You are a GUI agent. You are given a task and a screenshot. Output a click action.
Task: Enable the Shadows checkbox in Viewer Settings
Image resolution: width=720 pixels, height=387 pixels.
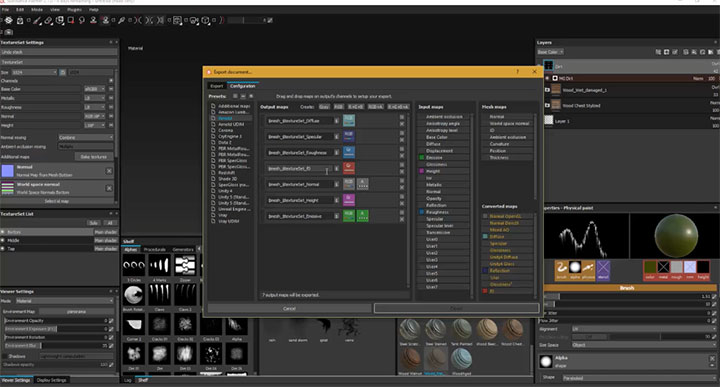pos(5,356)
